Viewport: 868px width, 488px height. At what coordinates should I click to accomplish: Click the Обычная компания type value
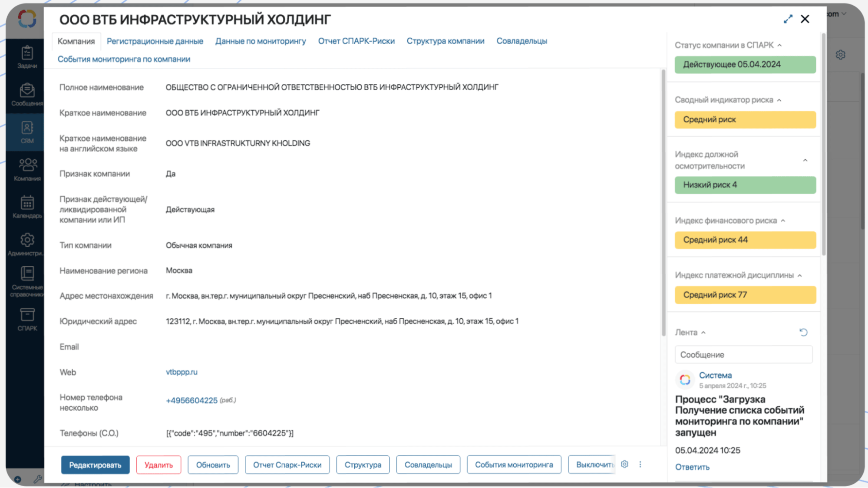199,245
